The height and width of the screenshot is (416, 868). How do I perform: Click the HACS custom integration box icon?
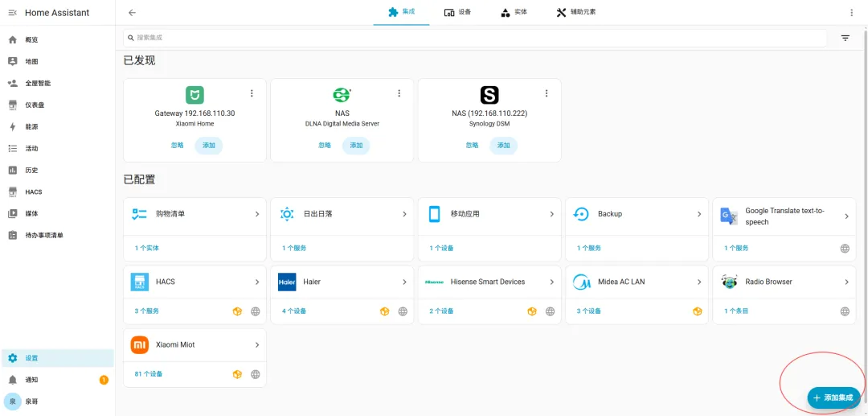point(237,311)
